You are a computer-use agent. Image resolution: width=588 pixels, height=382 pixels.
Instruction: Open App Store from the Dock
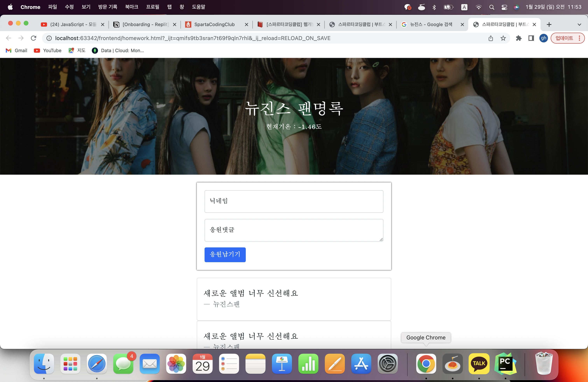[361, 364]
